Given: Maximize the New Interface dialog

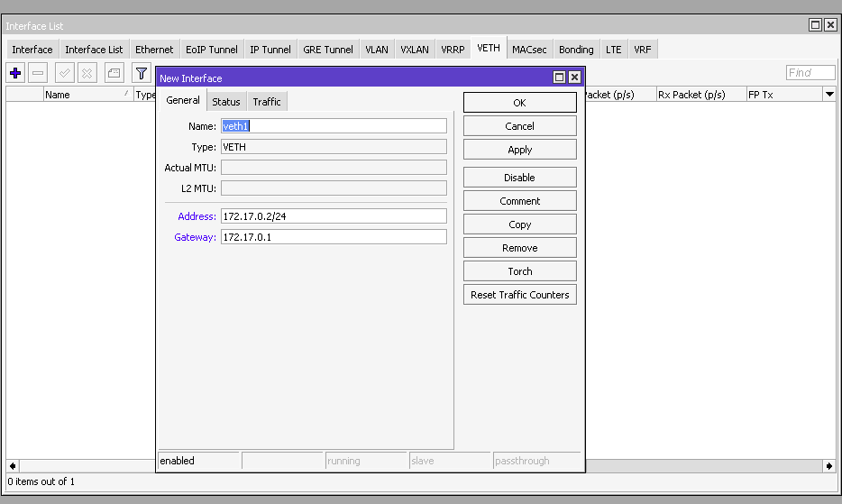Looking at the screenshot, I should pyautogui.click(x=559, y=78).
